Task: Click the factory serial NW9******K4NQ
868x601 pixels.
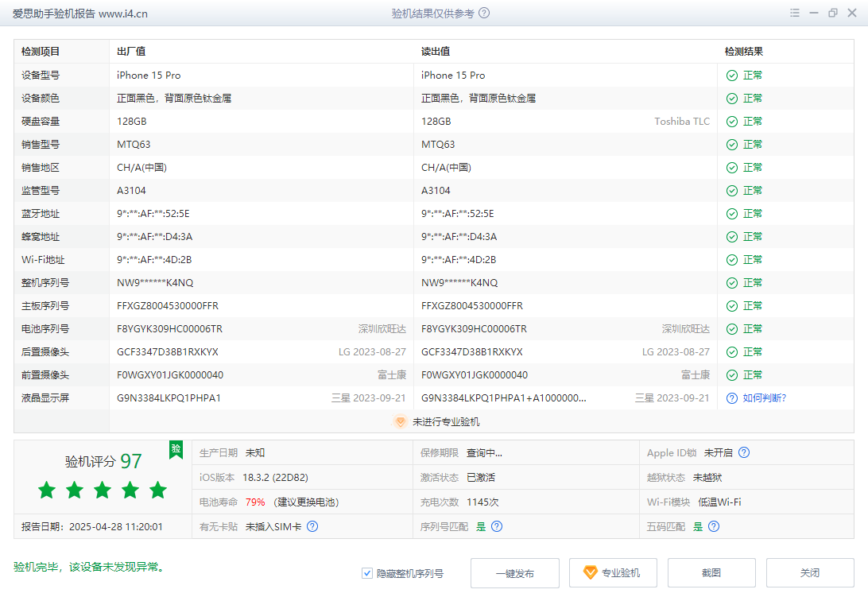Action: pyautogui.click(x=155, y=283)
